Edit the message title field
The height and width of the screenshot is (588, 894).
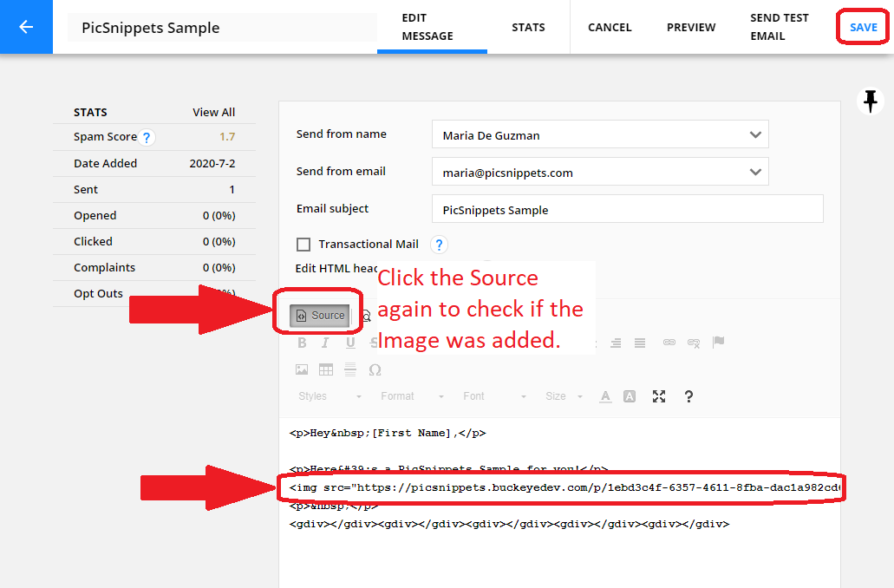[x=222, y=28]
